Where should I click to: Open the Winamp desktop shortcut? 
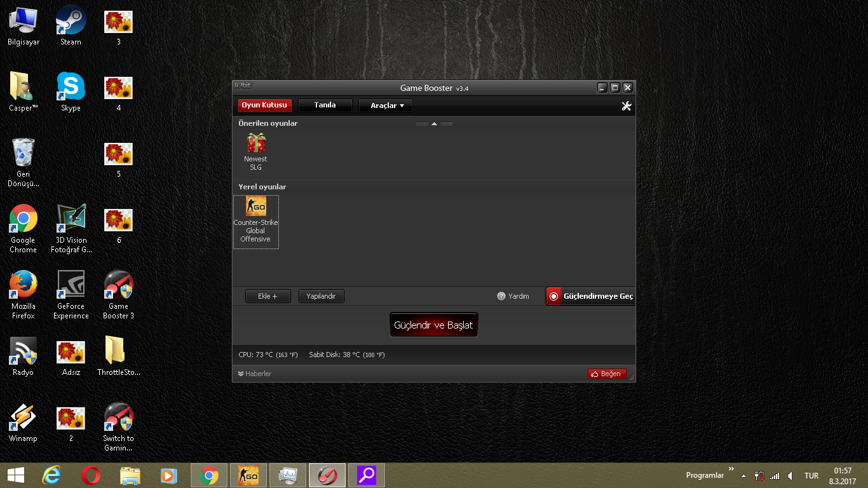tap(24, 423)
